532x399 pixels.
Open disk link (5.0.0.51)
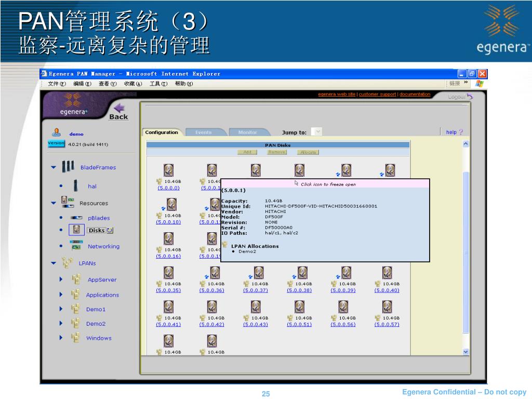(x=299, y=324)
